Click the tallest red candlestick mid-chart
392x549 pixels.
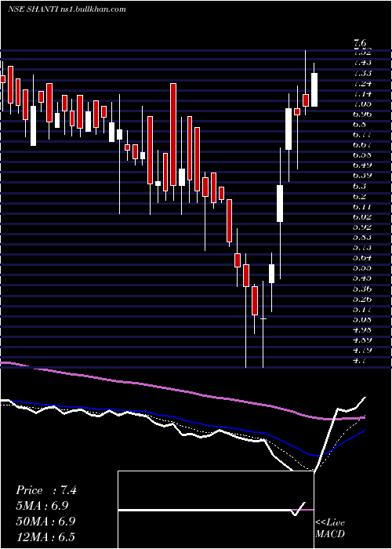[173, 134]
